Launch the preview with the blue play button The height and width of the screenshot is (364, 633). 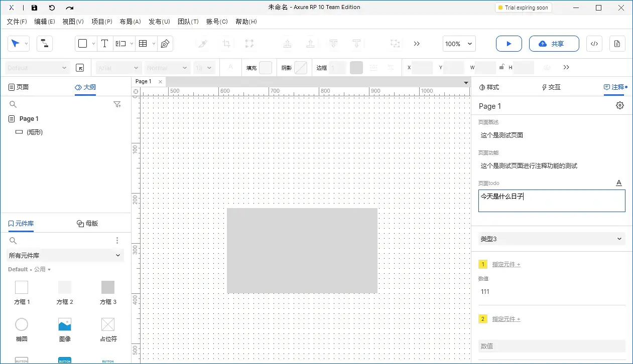click(509, 44)
